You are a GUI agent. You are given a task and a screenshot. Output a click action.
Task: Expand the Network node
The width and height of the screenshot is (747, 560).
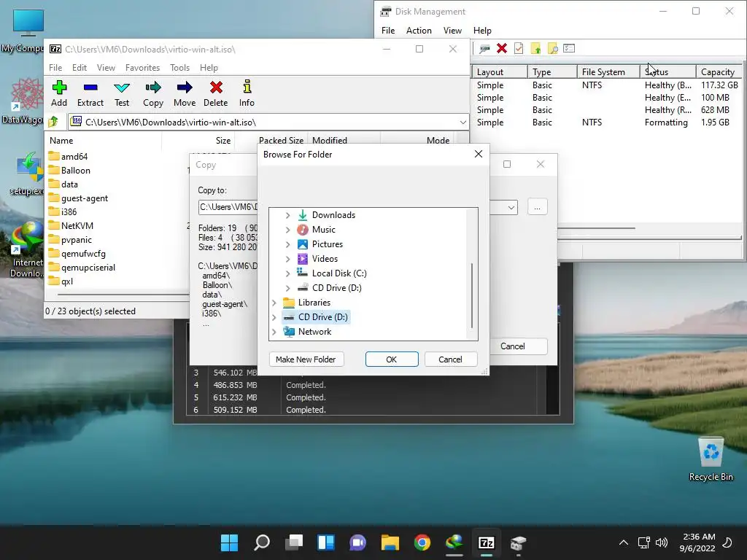[274, 332]
